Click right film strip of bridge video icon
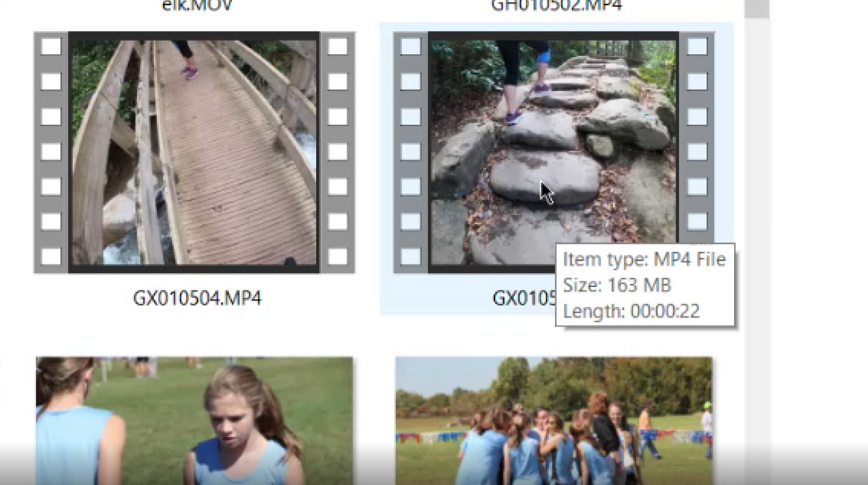Viewport: 868px width, 485px height. (x=337, y=152)
